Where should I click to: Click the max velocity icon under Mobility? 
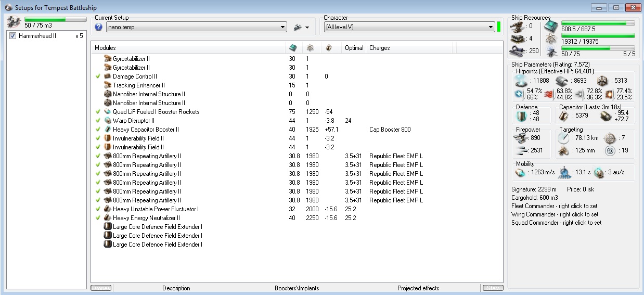coord(521,172)
